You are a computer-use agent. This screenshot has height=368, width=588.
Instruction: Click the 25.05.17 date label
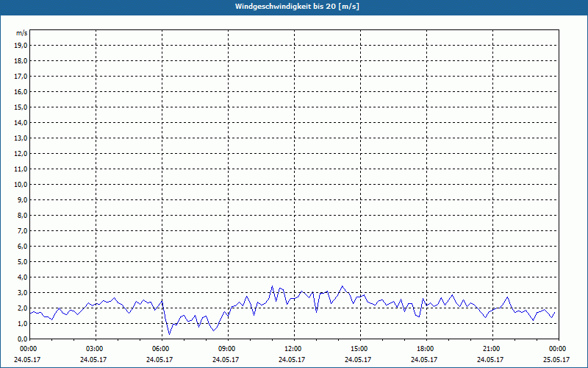pos(557,359)
